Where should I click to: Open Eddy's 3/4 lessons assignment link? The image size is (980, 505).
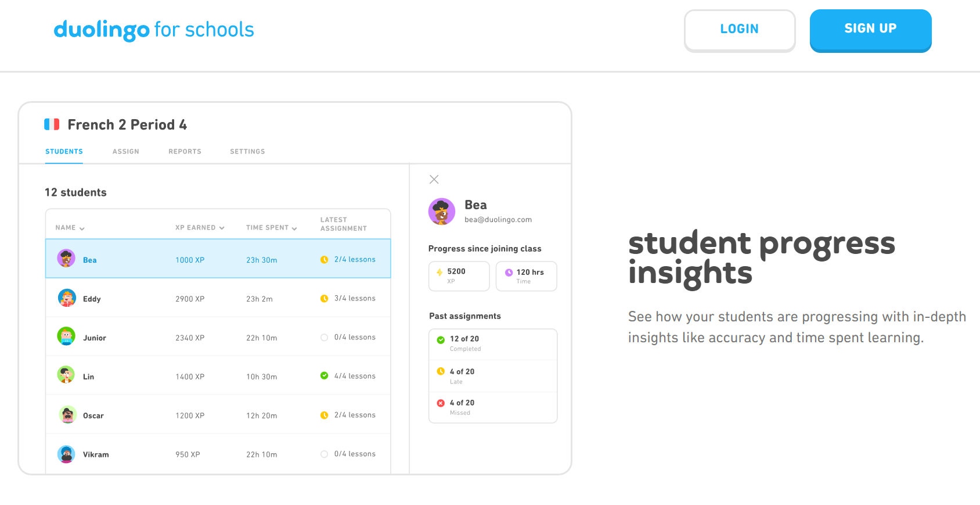click(355, 298)
